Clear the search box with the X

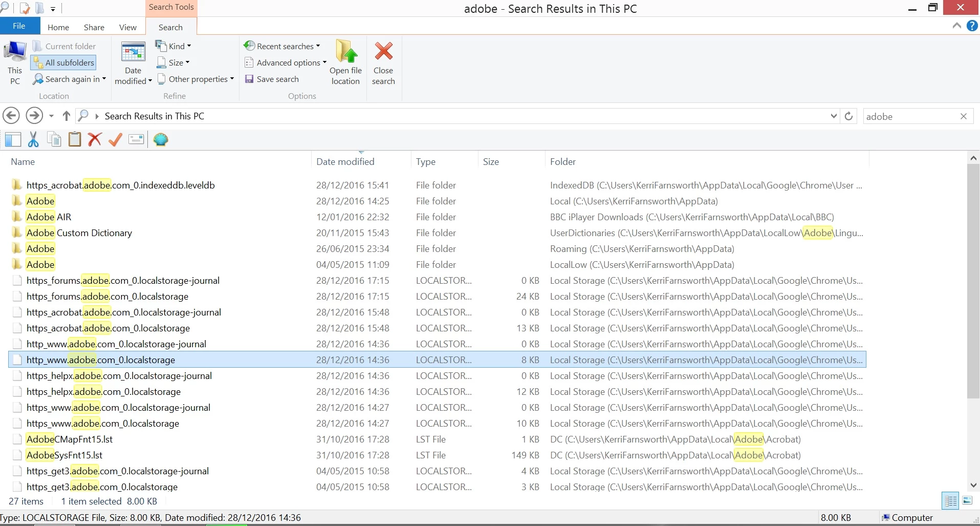tap(964, 116)
